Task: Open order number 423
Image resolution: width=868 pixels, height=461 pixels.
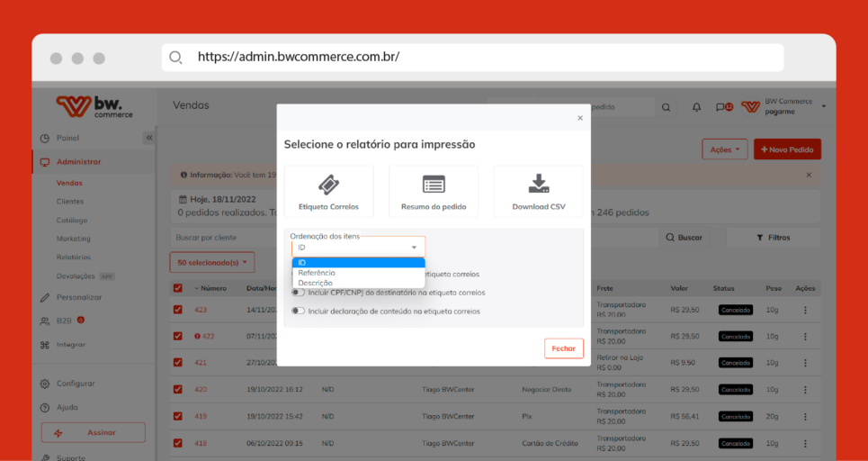Action: coord(201,310)
